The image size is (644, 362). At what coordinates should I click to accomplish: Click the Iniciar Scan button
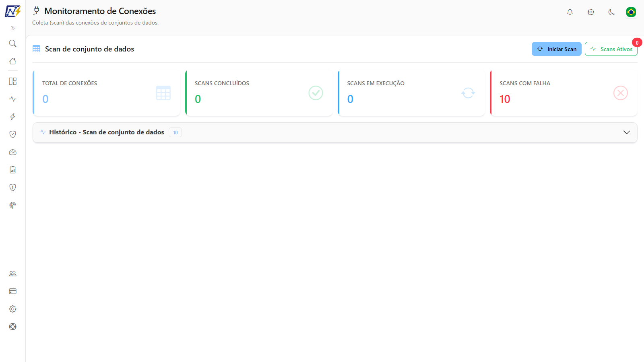click(556, 49)
